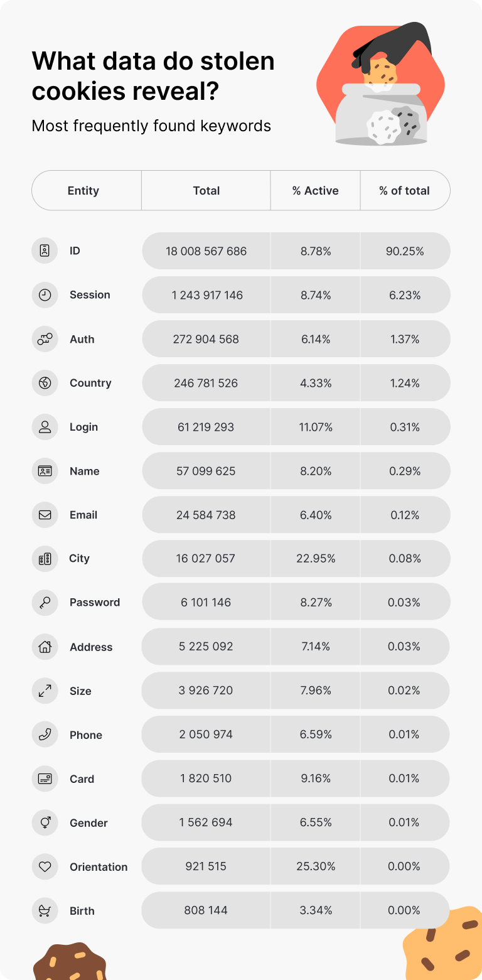The height and width of the screenshot is (980, 482).
Task: Click the ID badge icon
Action: [45, 250]
